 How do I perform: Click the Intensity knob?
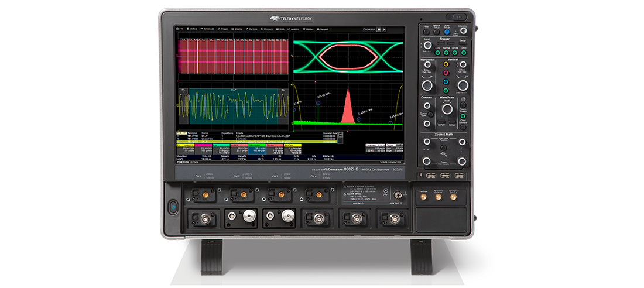click(463, 31)
